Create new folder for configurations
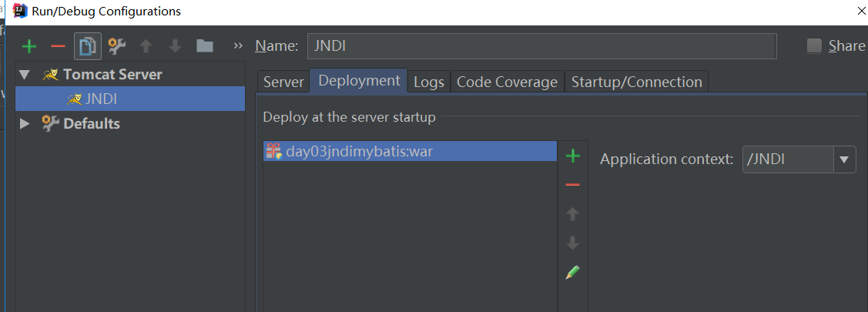Screen dimensions: 868x312 coord(205,46)
